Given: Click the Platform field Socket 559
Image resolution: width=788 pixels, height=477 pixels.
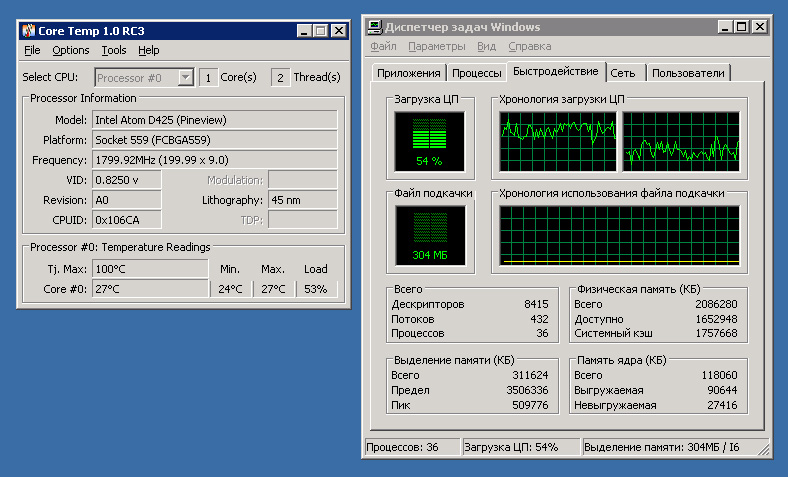Looking at the screenshot, I should pos(215,140).
